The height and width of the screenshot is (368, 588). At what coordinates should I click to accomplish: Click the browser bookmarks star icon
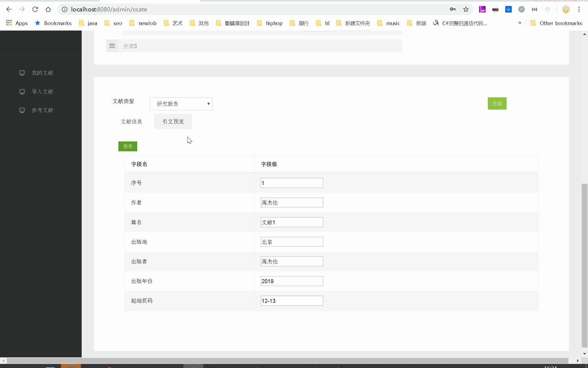click(x=466, y=9)
